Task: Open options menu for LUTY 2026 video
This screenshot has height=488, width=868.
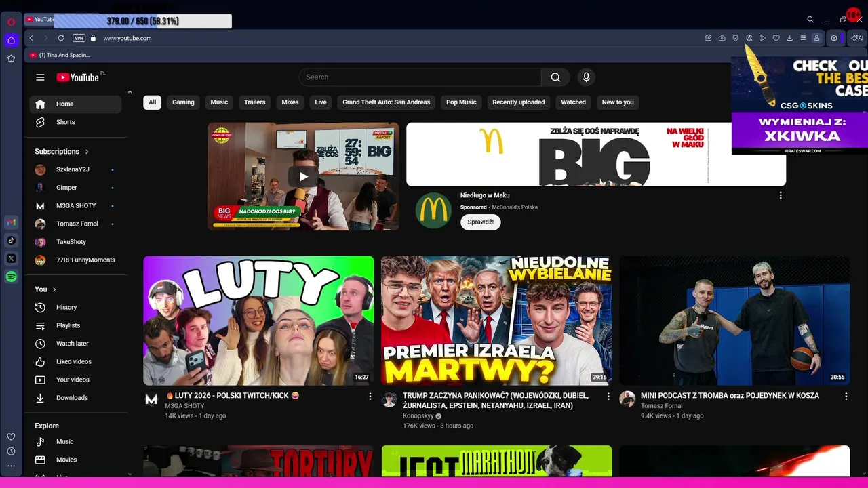Action: tap(370, 396)
